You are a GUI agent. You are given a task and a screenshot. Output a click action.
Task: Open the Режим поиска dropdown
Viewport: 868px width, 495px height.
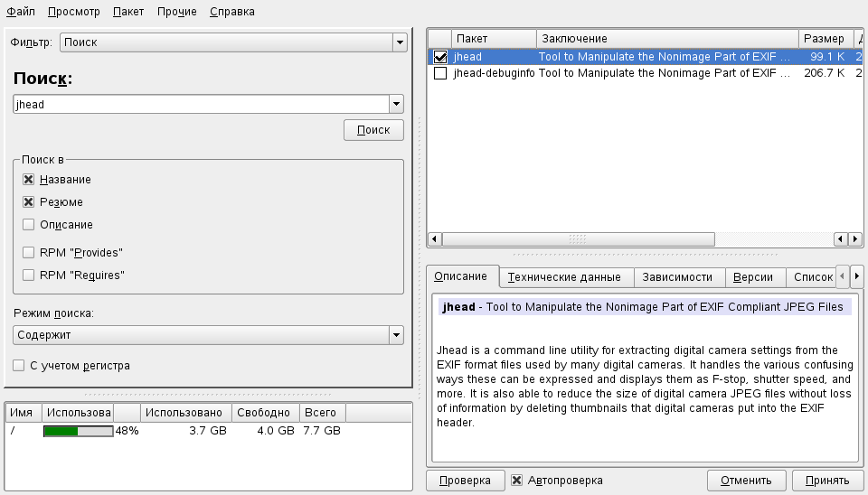click(x=395, y=335)
